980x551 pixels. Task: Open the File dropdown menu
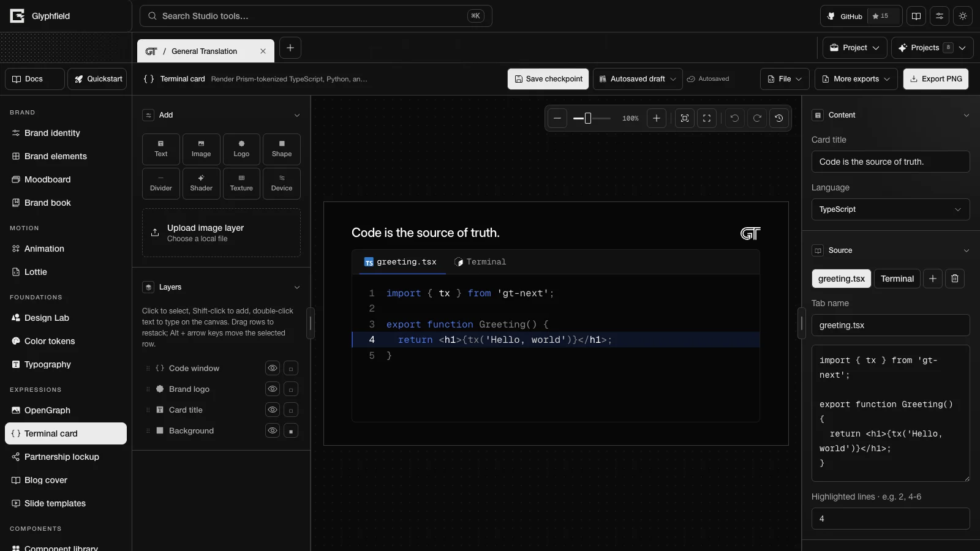[x=785, y=79]
